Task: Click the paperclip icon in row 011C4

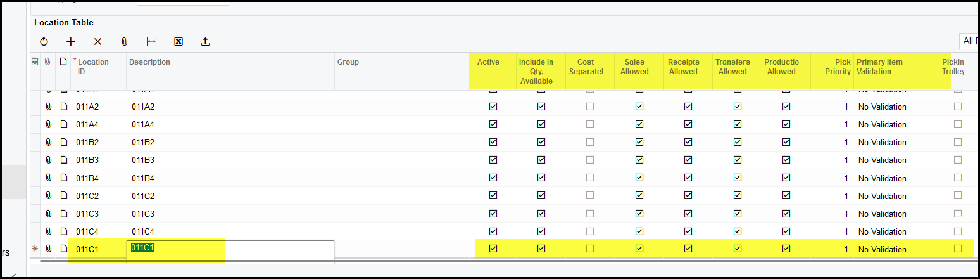Action: tap(49, 231)
